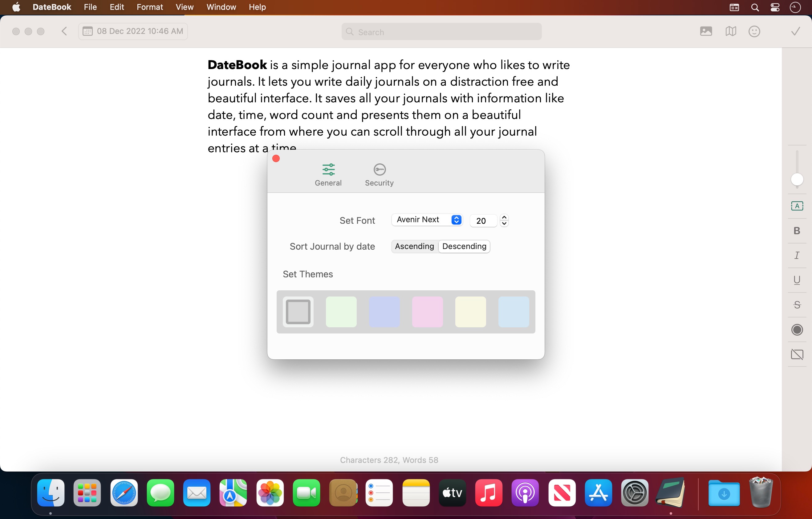Viewport: 812px width, 519px height.
Task: Open Music from the Dock
Action: tap(489, 493)
